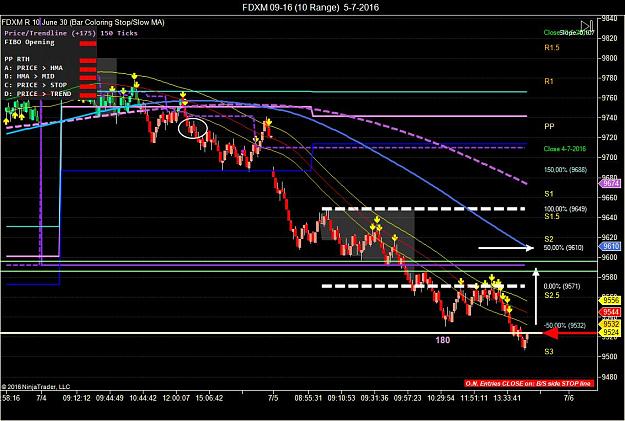Click the red 9544 price marker

[x=609, y=312]
